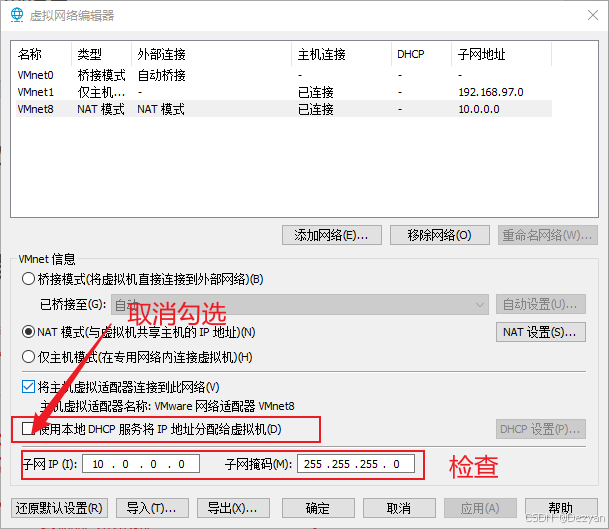This screenshot has height=529, width=609.
Task: Select the 桥接模式 radio button
Action: pos(28,279)
